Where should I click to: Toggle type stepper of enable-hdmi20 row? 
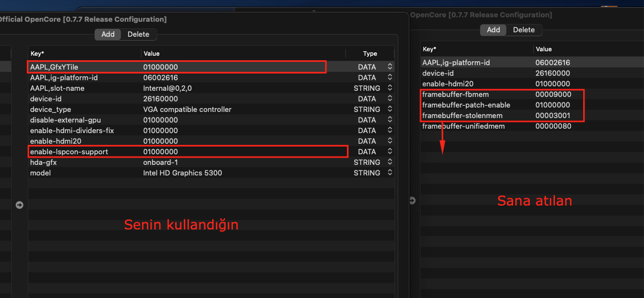(390, 141)
